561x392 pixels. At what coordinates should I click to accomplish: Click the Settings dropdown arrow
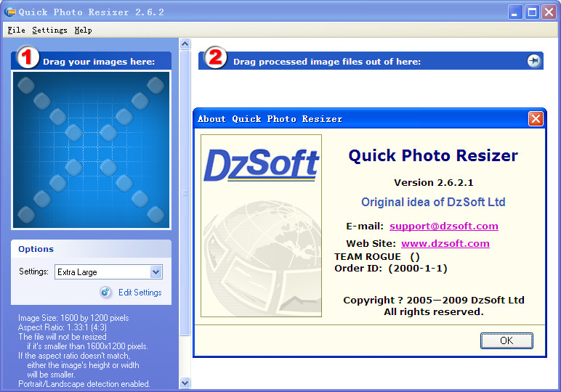click(x=156, y=272)
